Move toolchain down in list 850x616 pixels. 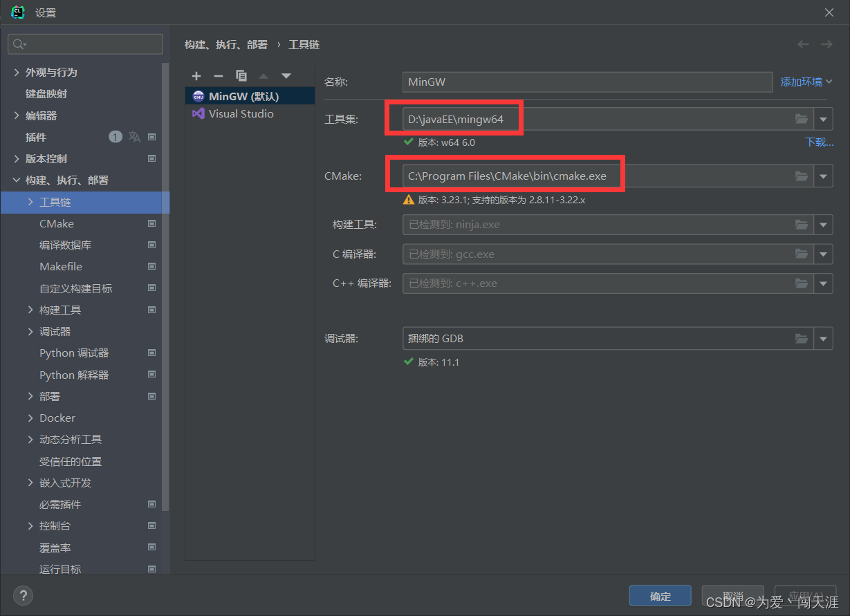point(286,76)
